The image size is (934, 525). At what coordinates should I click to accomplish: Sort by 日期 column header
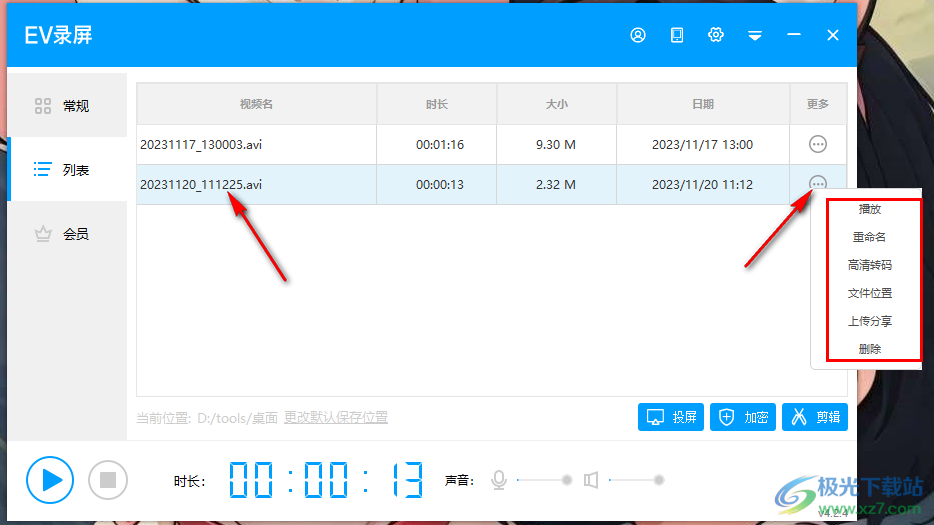[x=703, y=104]
